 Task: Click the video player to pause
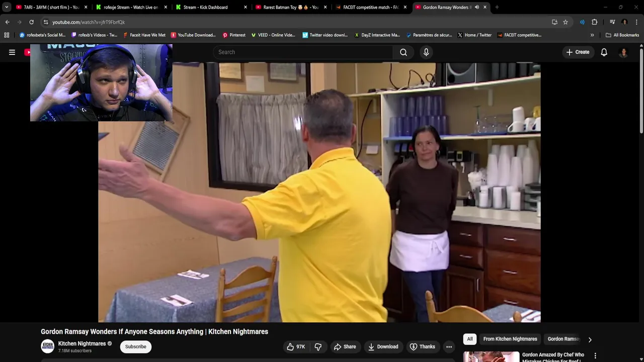[319, 192]
